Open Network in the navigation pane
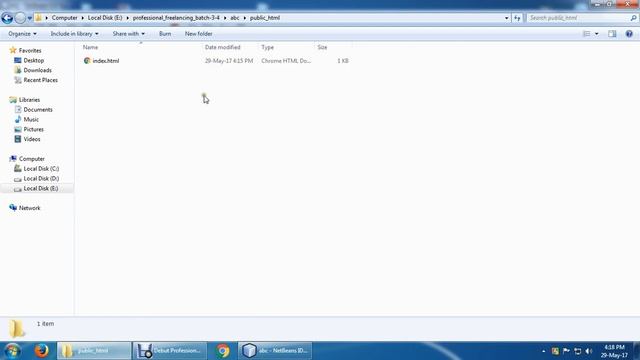The height and width of the screenshot is (360, 640). coord(29,208)
